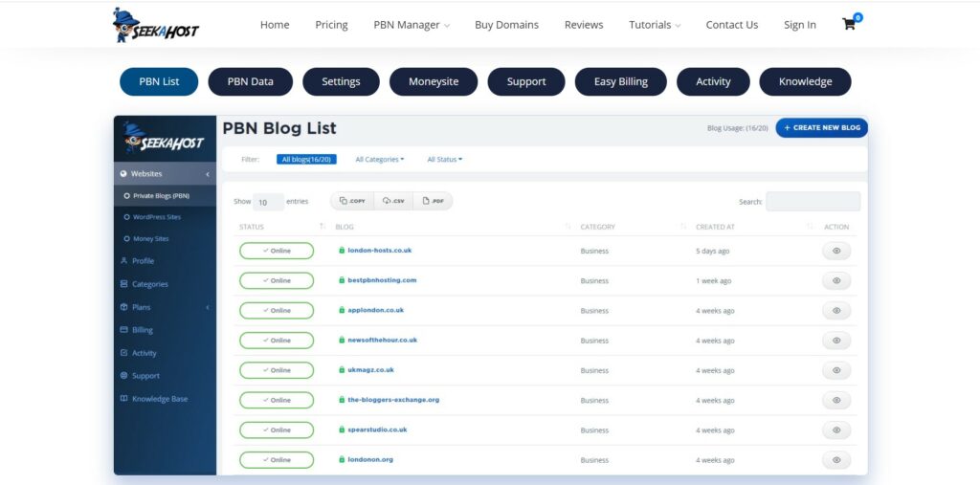Switch to PBN Data tab
Image resolution: width=980 pixels, height=485 pixels.
pos(250,82)
